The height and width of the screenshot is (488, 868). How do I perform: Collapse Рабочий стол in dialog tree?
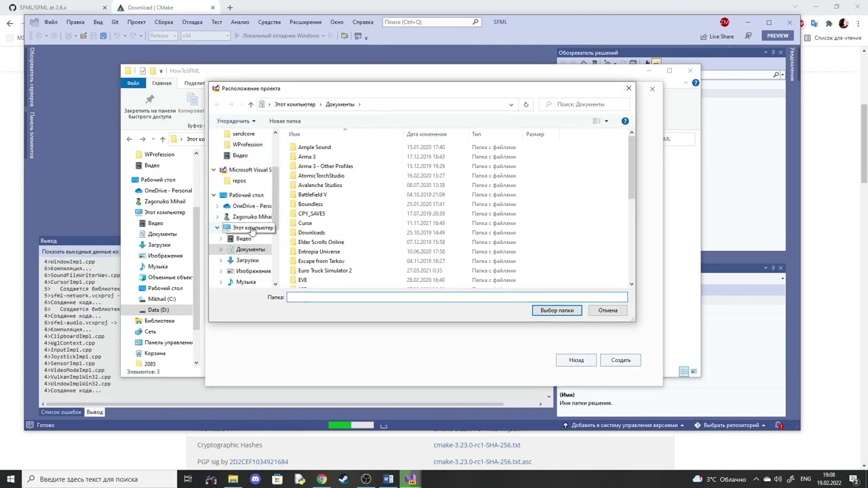click(x=214, y=195)
